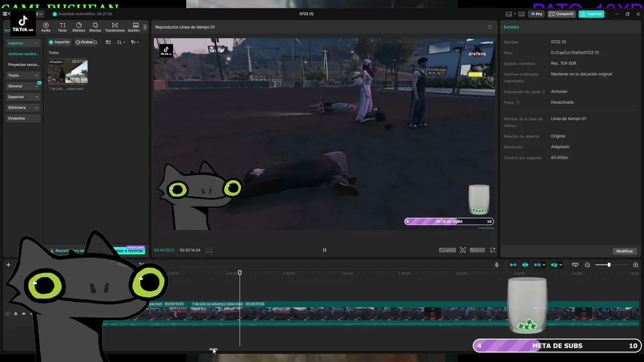Open the keyboard shortcuts icon
This screenshot has height=362, width=644.
pos(521,14)
